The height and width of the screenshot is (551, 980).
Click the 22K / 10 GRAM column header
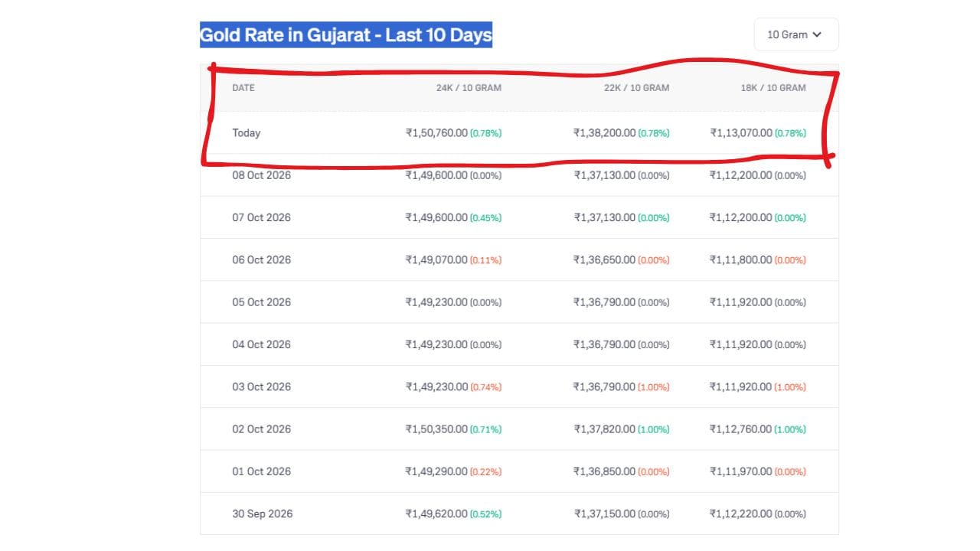click(x=636, y=88)
